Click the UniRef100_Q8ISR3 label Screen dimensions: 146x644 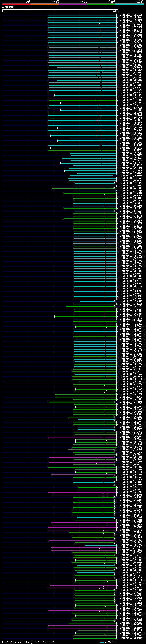click(x=131, y=208)
